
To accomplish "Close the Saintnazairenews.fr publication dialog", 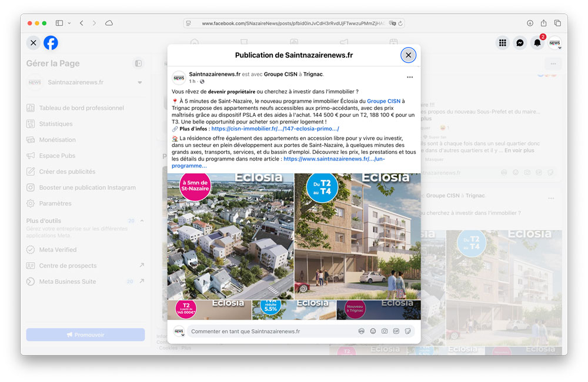I will pyautogui.click(x=408, y=55).
